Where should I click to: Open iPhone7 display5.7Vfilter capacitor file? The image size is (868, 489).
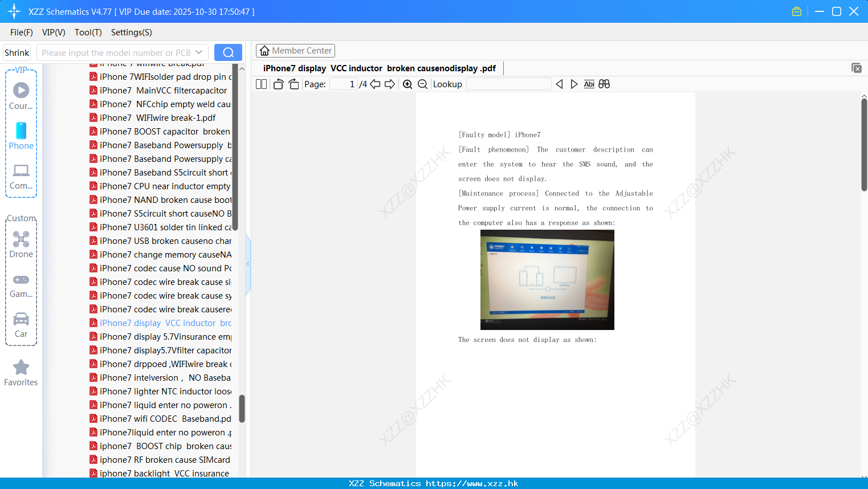tap(161, 351)
